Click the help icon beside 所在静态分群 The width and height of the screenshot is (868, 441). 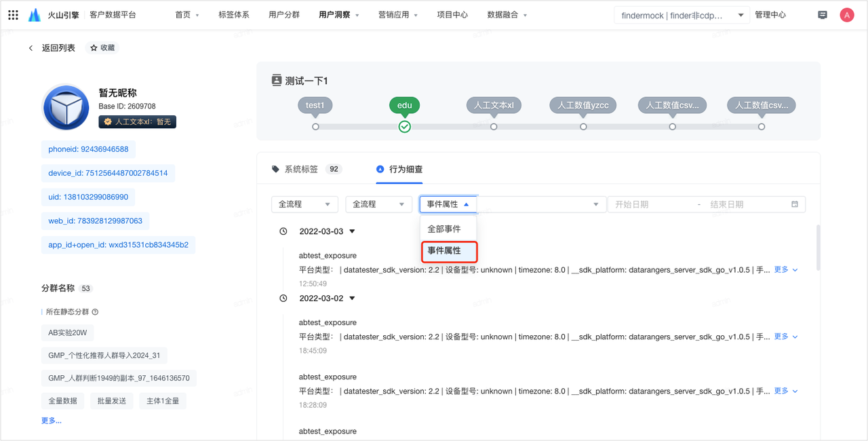click(x=95, y=312)
